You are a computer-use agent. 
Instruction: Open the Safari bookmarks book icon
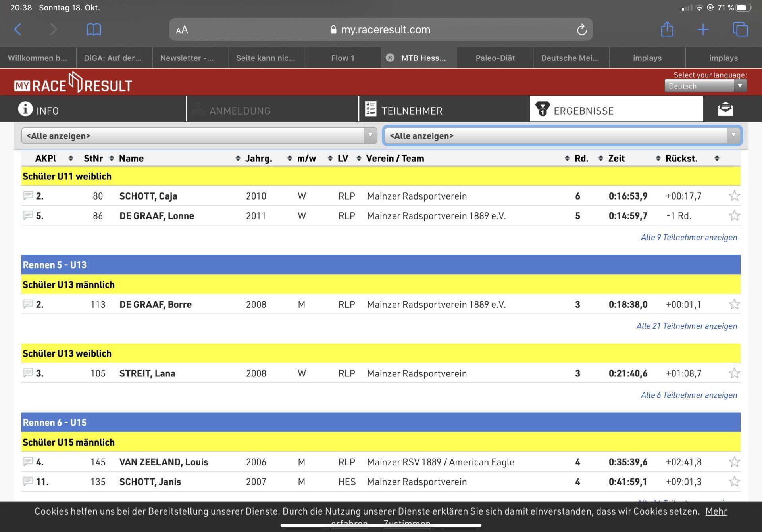click(94, 29)
